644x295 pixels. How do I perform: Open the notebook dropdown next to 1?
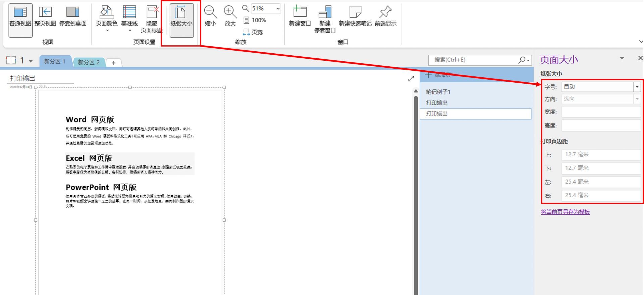pos(31,61)
